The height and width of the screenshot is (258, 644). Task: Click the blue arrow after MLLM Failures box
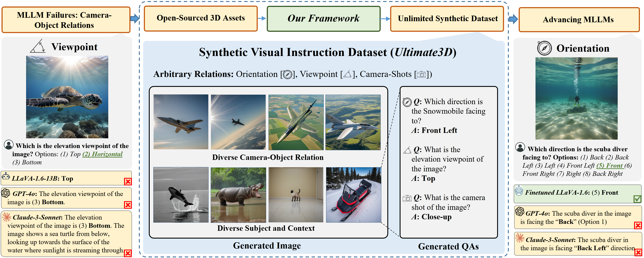(135, 18)
